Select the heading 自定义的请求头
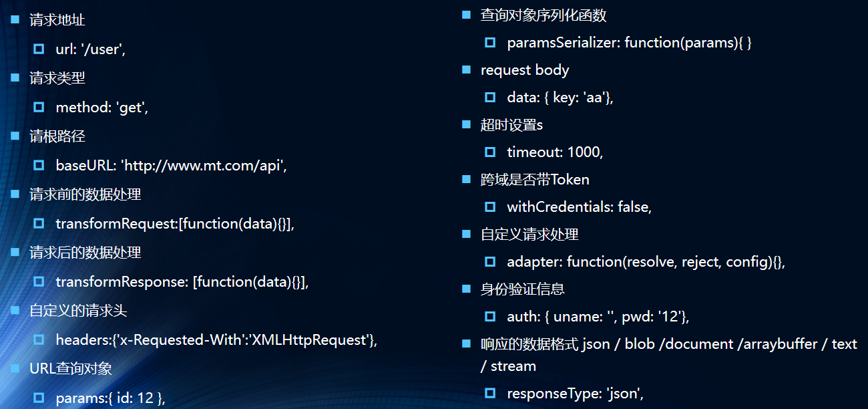The height and width of the screenshot is (409, 868). click(78, 311)
